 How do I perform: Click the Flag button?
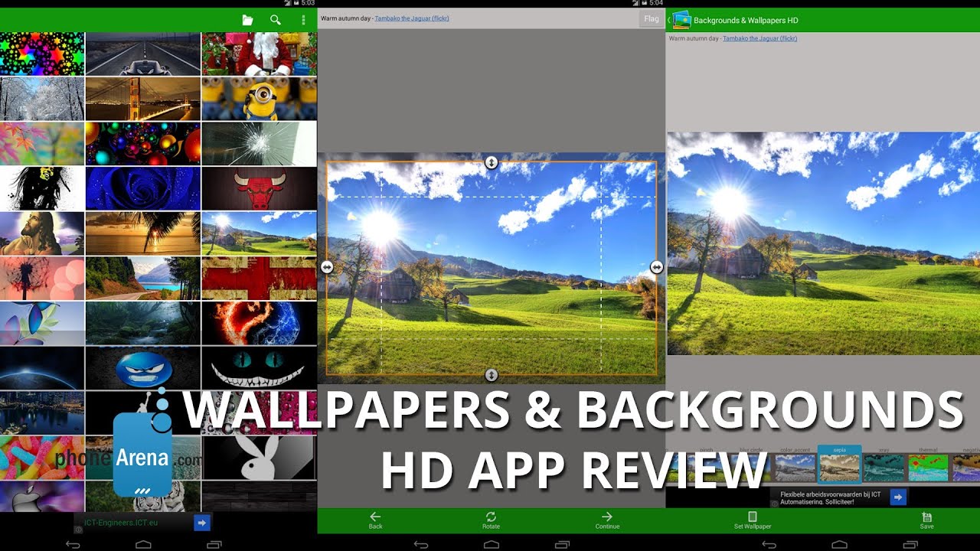(x=652, y=19)
